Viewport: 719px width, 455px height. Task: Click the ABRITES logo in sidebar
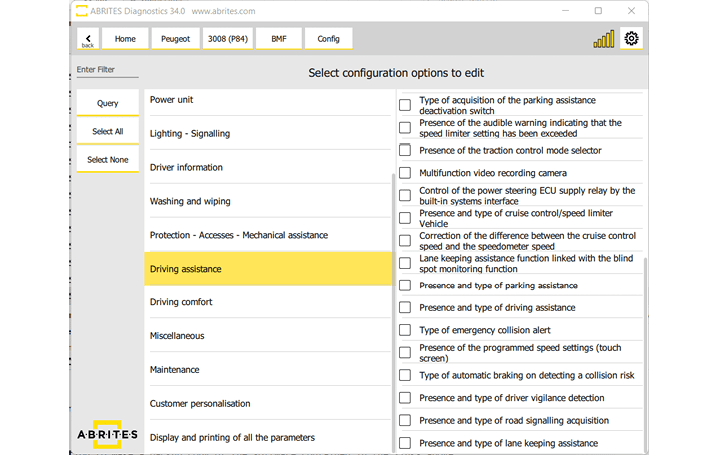tap(107, 435)
